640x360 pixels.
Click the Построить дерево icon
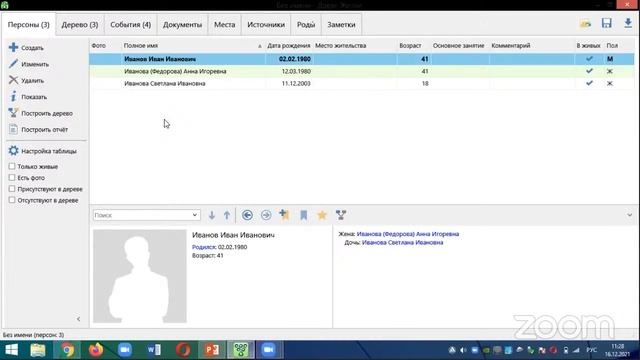pos(13,113)
